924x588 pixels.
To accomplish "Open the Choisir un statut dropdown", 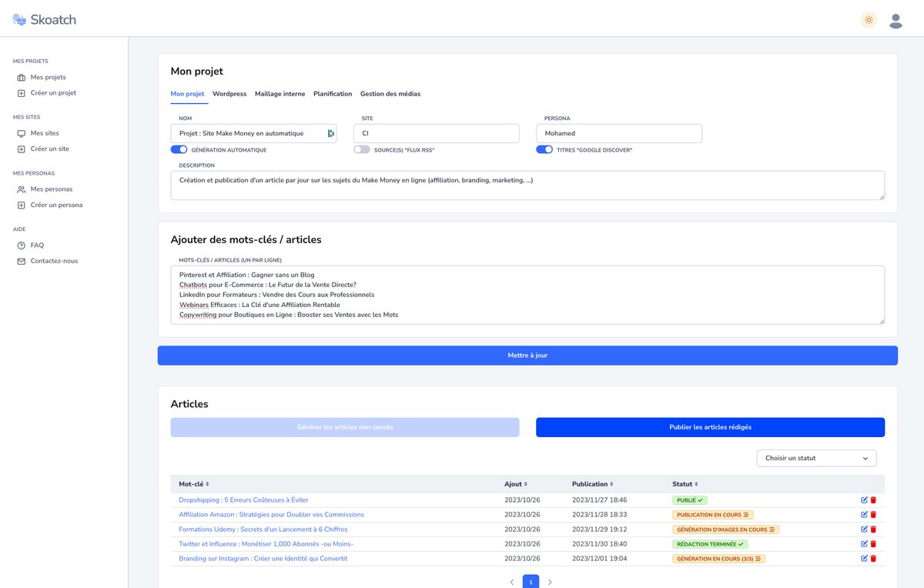I will click(816, 458).
